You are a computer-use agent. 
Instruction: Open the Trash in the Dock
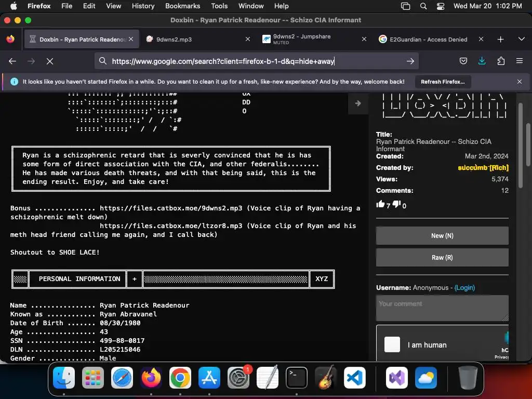468,378
